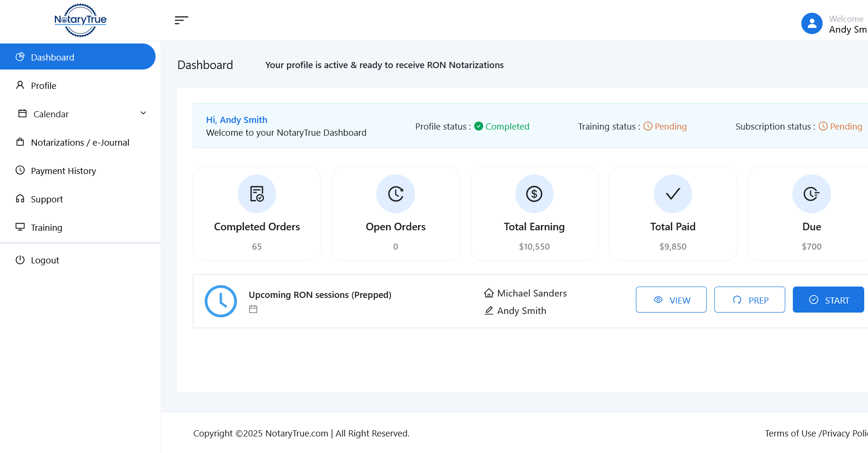Open the Support headset icon
This screenshot has width=868, height=453.
click(x=20, y=199)
